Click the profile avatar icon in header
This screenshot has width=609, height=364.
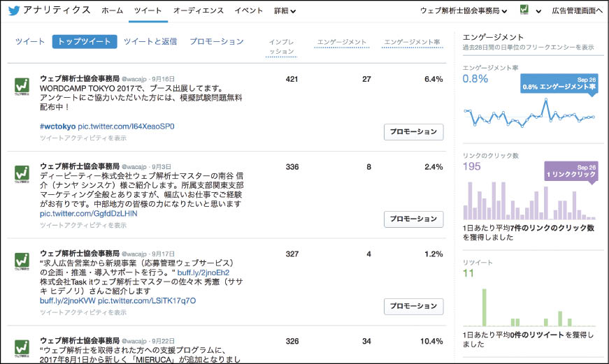click(524, 10)
